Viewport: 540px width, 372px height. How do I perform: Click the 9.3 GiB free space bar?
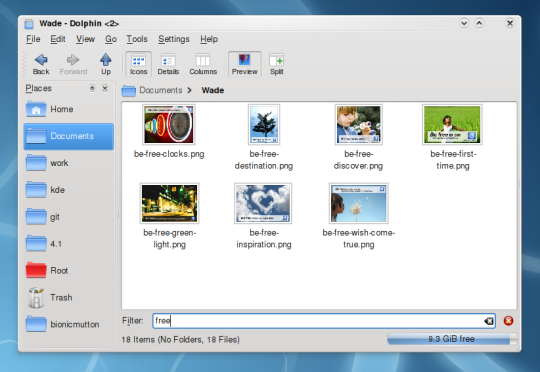(452, 339)
